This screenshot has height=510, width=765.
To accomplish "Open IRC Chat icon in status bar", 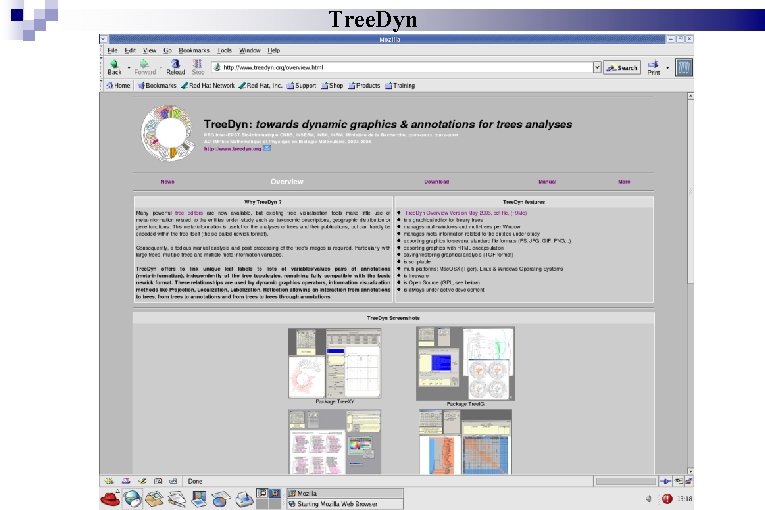I will 173,481.
